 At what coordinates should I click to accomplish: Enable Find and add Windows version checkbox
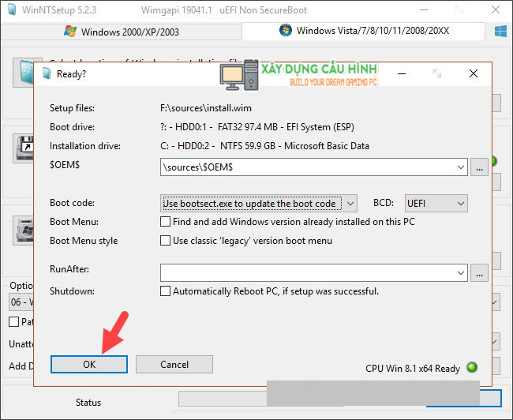[165, 222]
